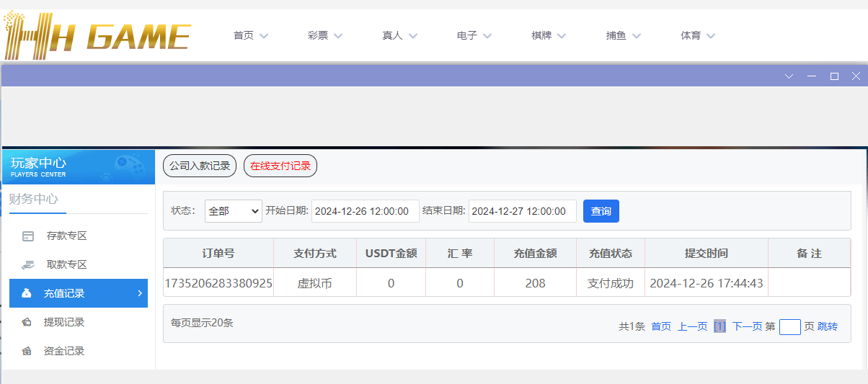Click the 充值记录 money bag icon
The width and height of the screenshot is (868, 384).
click(x=27, y=293)
